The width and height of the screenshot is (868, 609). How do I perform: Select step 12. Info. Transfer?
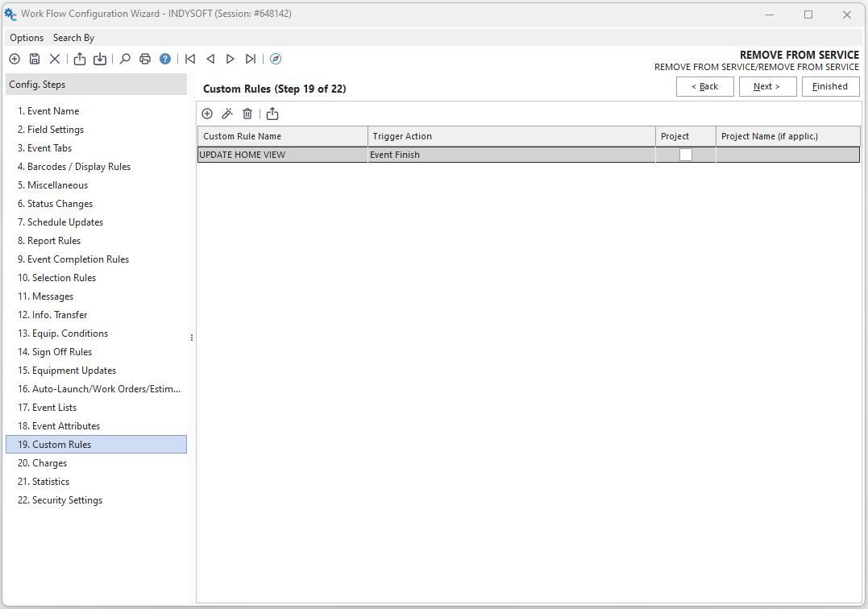coord(97,315)
